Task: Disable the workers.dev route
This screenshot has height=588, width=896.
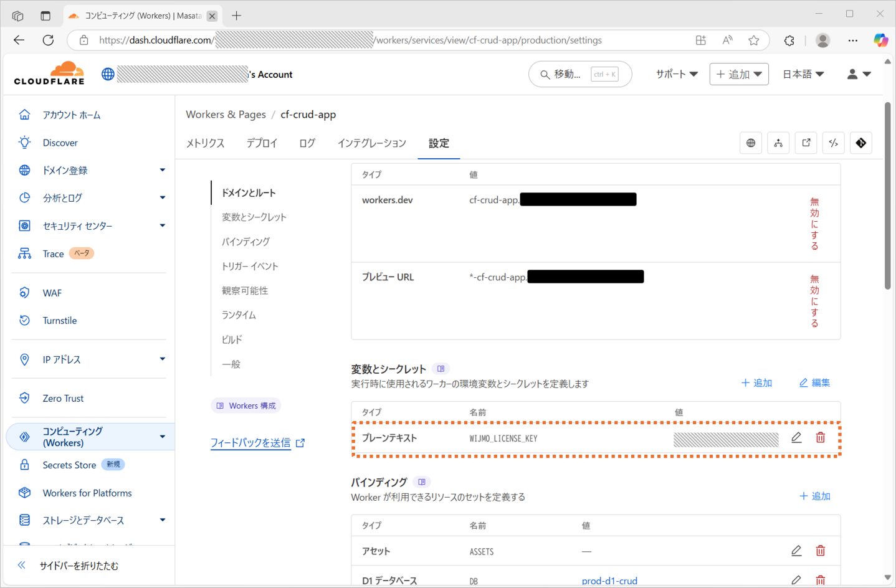Action: click(814, 224)
